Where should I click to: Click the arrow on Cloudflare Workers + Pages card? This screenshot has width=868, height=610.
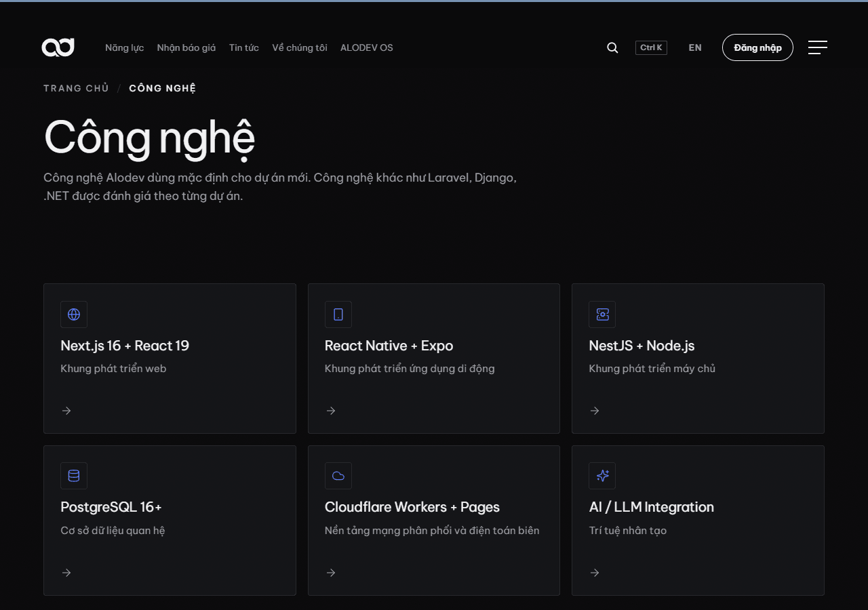pos(331,573)
